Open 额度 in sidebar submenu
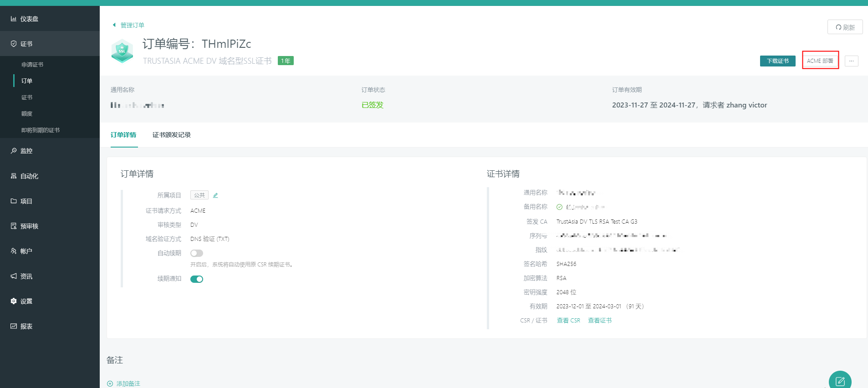This screenshot has height=388, width=868. point(27,114)
